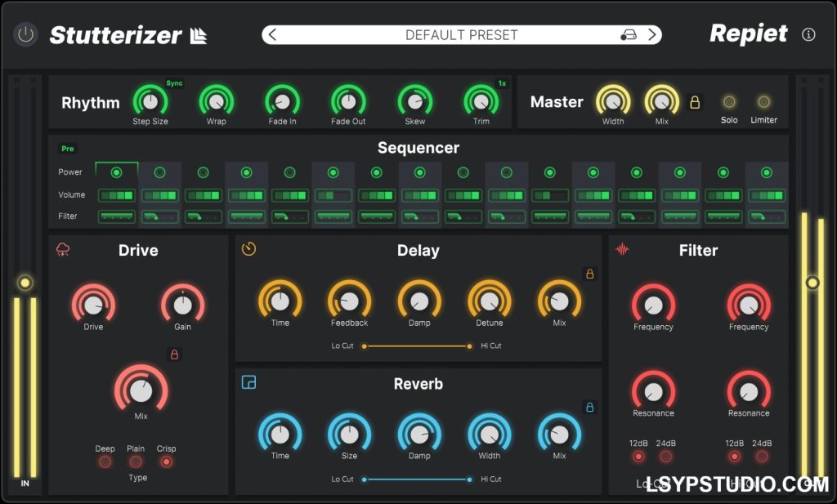
Task: Click the Skew knob
Action: [x=414, y=100]
